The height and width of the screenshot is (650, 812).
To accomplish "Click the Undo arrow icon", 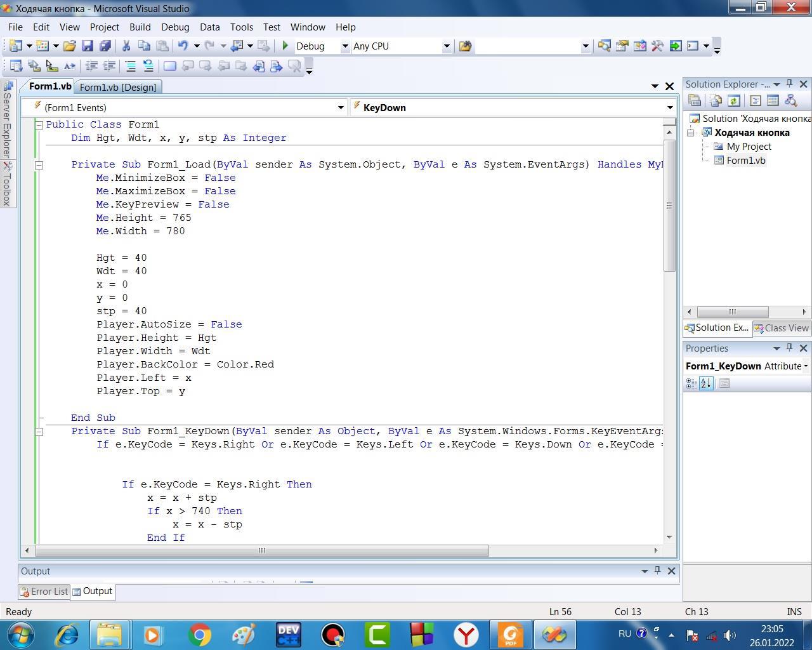I will click(183, 46).
